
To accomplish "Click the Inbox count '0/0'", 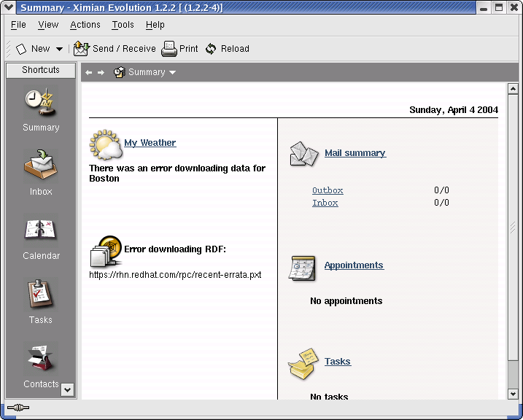I will [x=441, y=202].
